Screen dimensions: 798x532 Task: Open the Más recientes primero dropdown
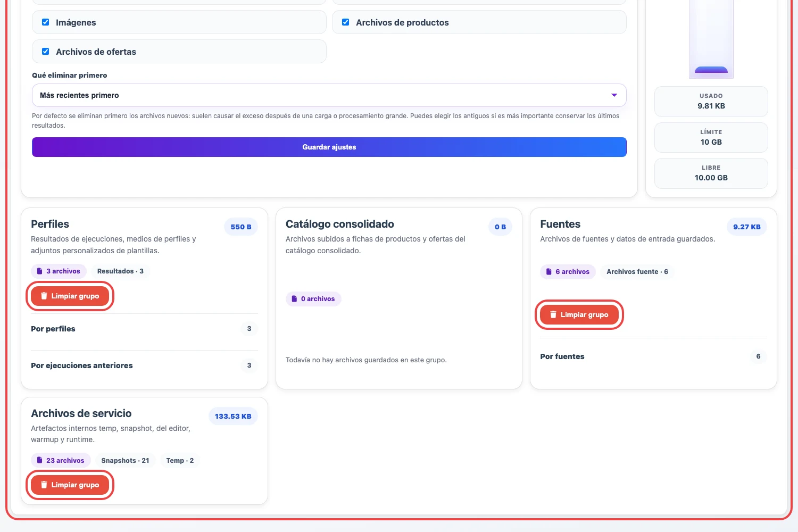[x=329, y=95]
